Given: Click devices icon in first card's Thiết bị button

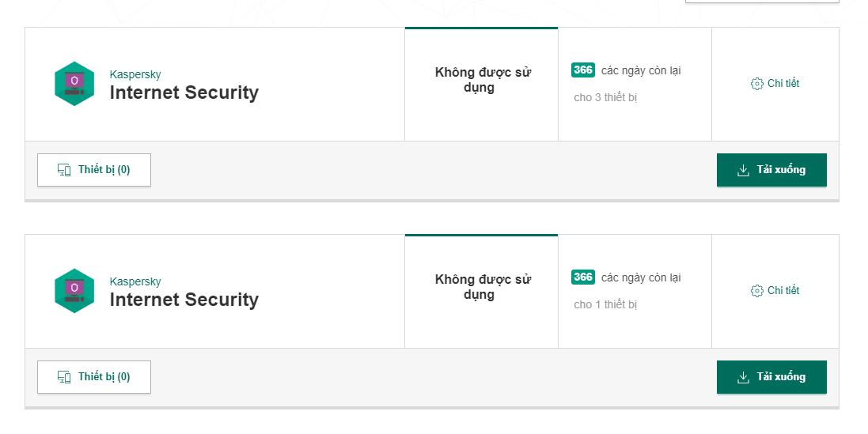Looking at the screenshot, I should pyautogui.click(x=64, y=170).
